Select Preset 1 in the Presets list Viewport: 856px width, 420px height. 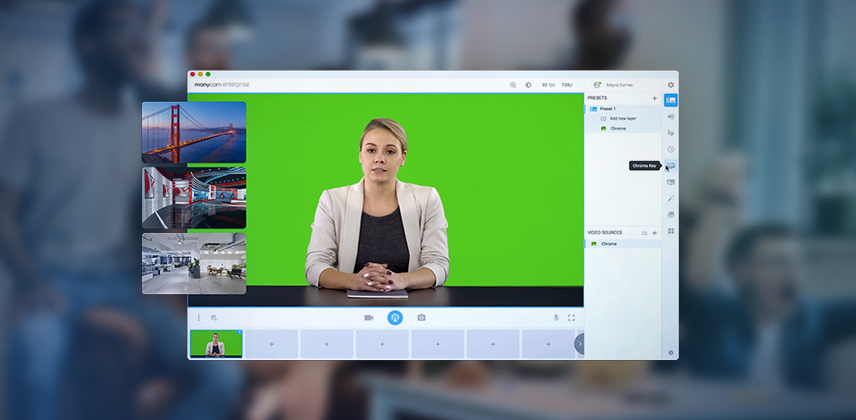tap(609, 108)
